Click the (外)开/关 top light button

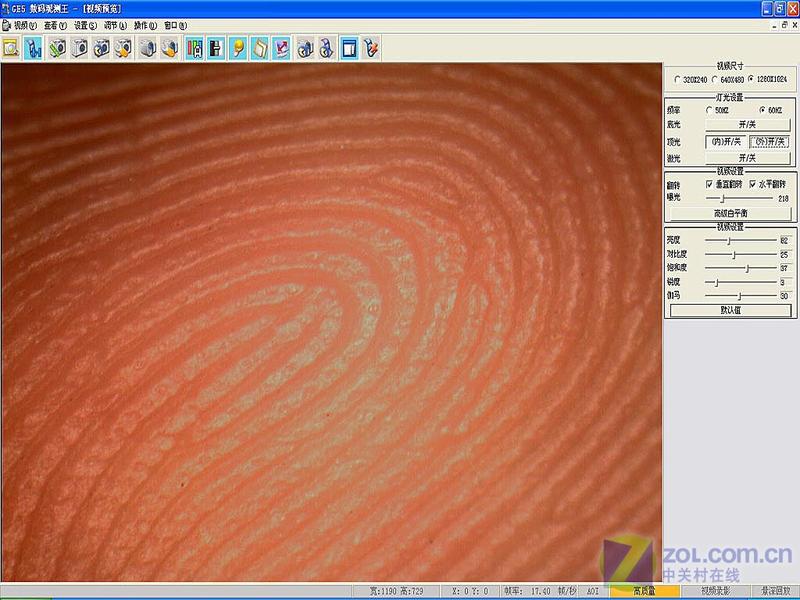[x=770, y=142]
